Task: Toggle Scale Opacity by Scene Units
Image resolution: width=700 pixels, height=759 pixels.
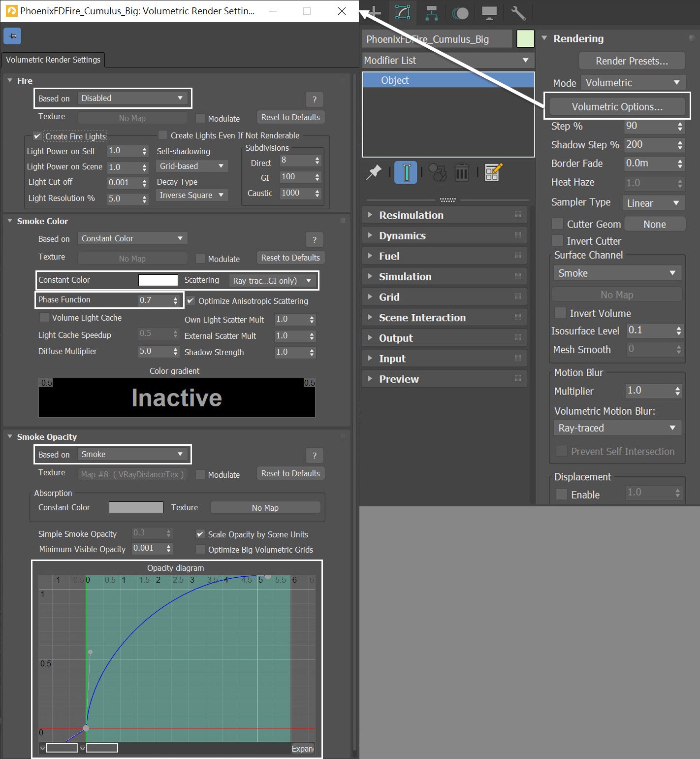Action: (x=200, y=534)
